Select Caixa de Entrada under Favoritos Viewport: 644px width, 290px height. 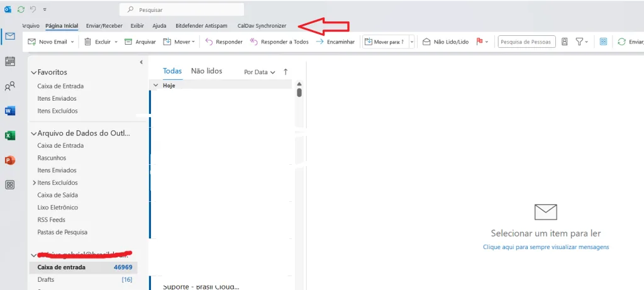pyautogui.click(x=60, y=86)
